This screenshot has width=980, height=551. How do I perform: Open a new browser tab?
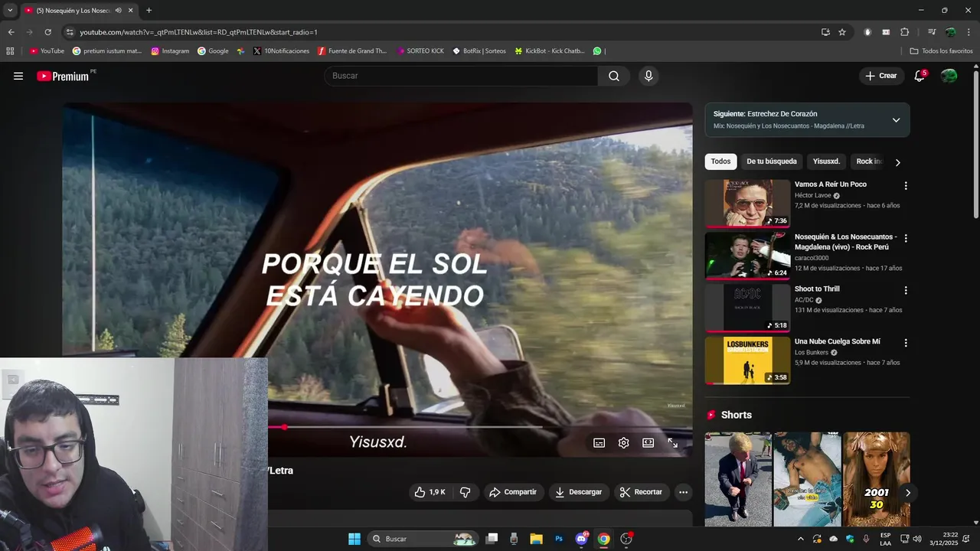click(149, 11)
